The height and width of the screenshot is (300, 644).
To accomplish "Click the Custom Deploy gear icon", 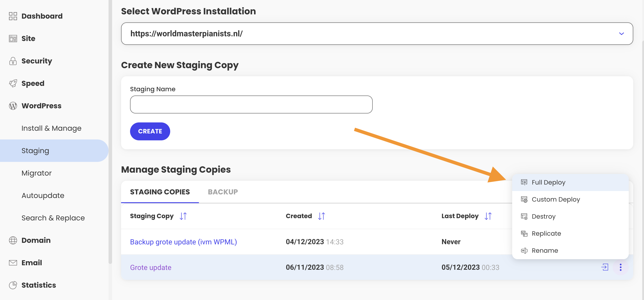I will click(524, 200).
